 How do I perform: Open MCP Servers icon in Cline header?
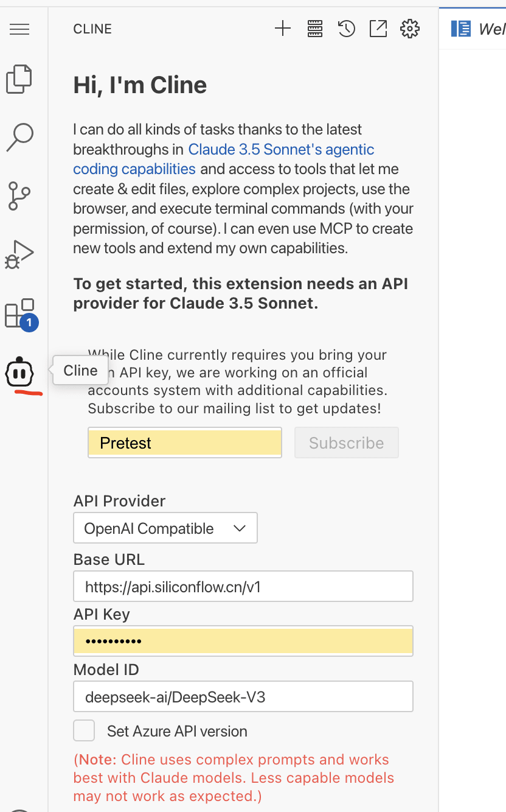click(314, 29)
